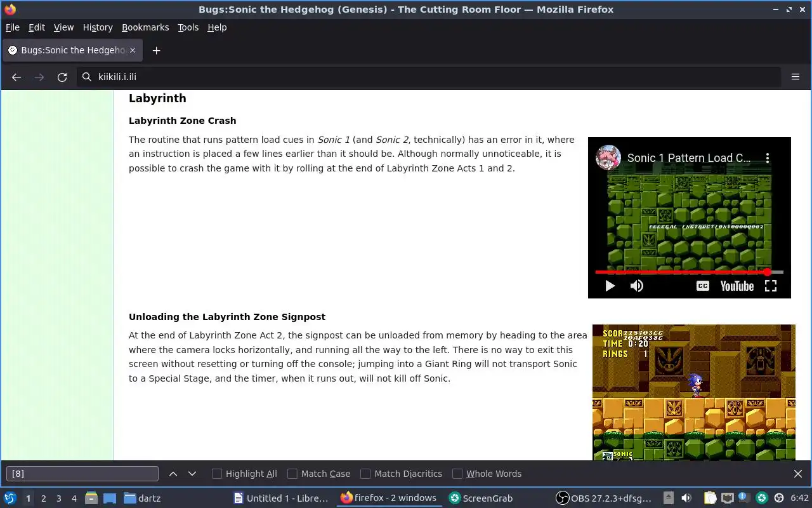Click the Unloading the Labyrinth Zone Signpost heading
This screenshot has height=508, width=812.
tap(227, 317)
